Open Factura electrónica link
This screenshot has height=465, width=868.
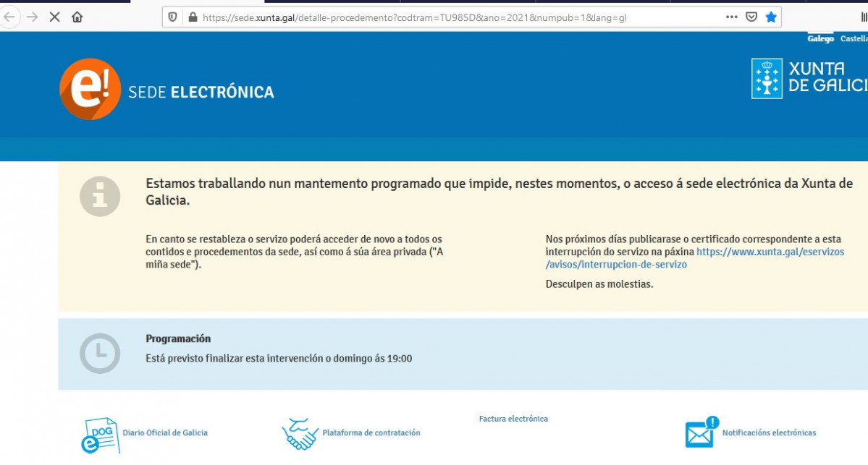pos(513,419)
